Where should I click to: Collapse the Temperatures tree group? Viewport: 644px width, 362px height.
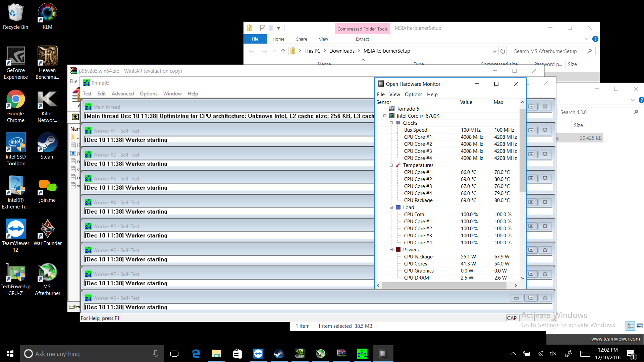click(x=391, y=165)
